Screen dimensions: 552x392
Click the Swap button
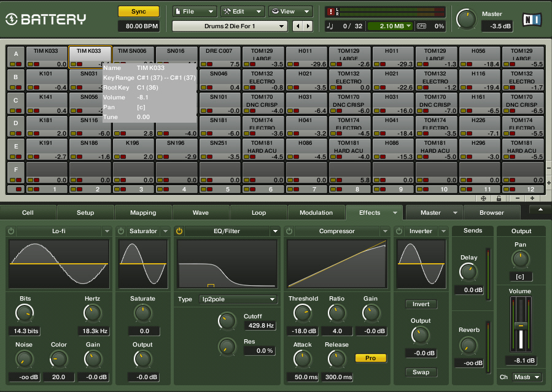(x=421, y=372)
